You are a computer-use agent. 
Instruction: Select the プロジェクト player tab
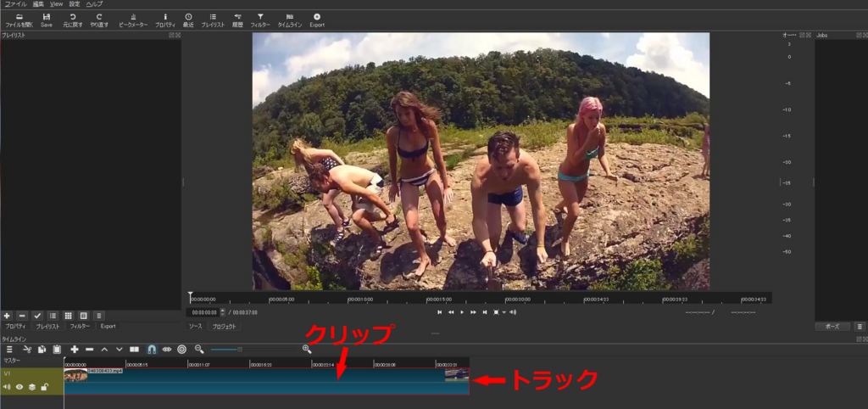click(x=225, y=327)
